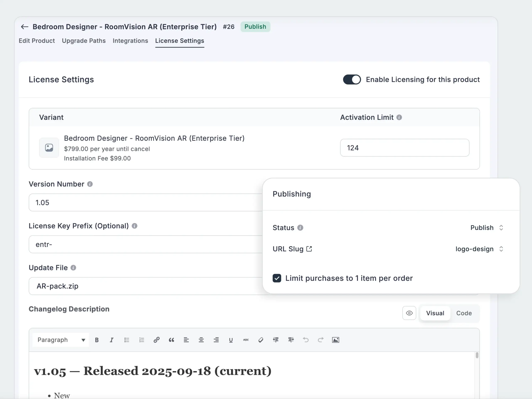Screen dimensions: 532x399
Task: Toggle changelog preview eye icon
Action: coord(409,313)
